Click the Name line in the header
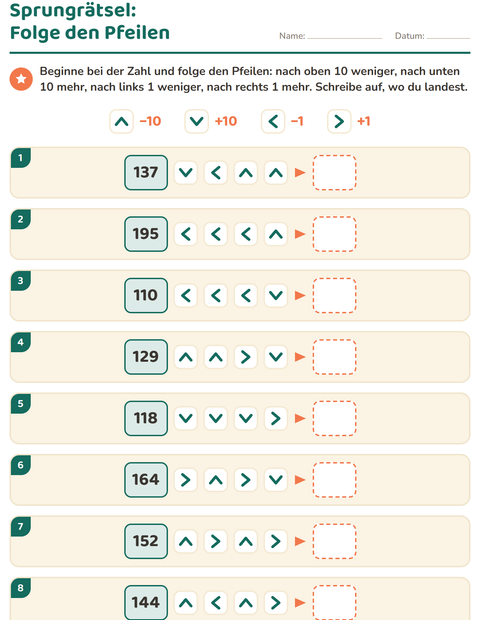The image size is (480, 620). click(345, 36)
